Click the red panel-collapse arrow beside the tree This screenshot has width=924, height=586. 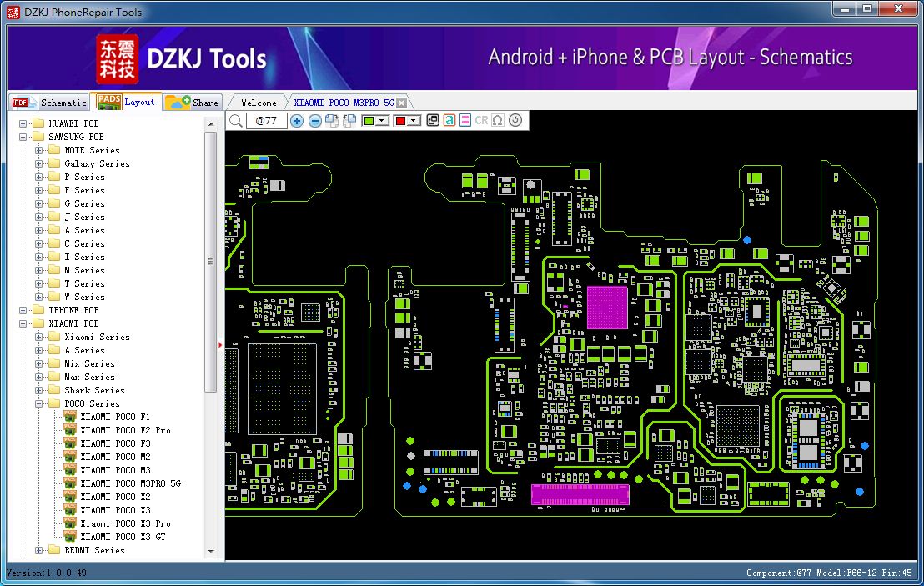[220, 345]
